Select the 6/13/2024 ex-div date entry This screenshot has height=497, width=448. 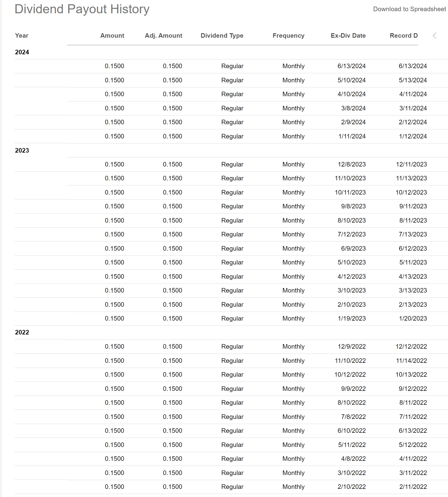[352, 66]
